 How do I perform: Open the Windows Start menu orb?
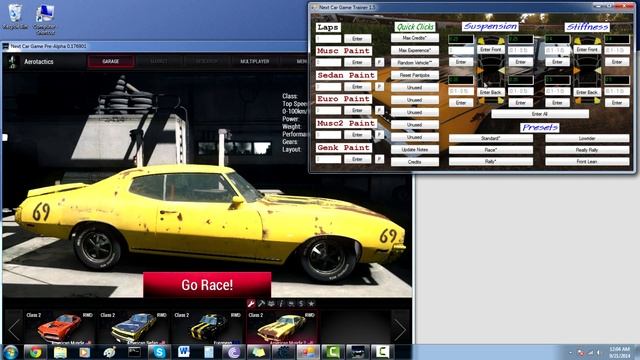tap(11, 352)
